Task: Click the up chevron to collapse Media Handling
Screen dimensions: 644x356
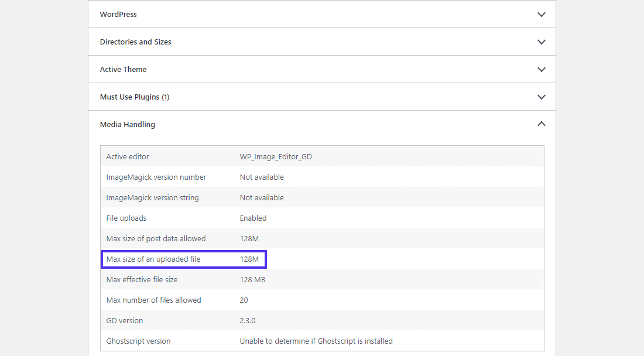Action: pos(542,124)
